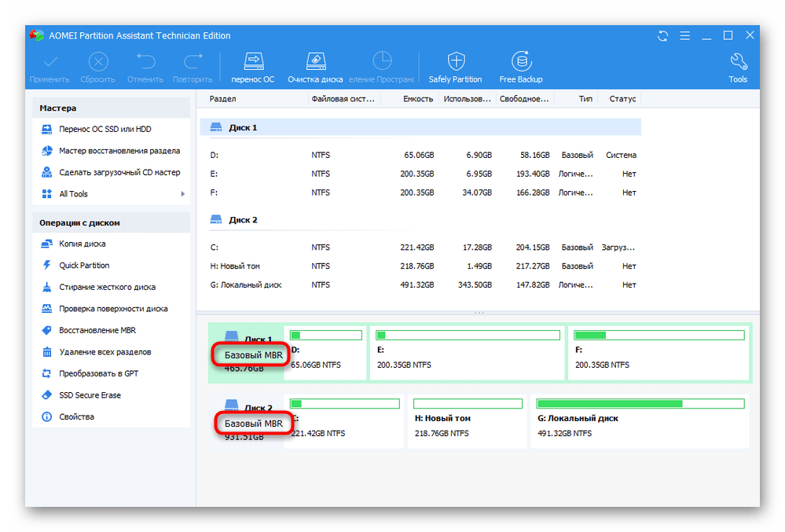Select Восстановление MBR in the sidebar
The width and height of the screenshot is (785, 532).
[x=98, y=331]
